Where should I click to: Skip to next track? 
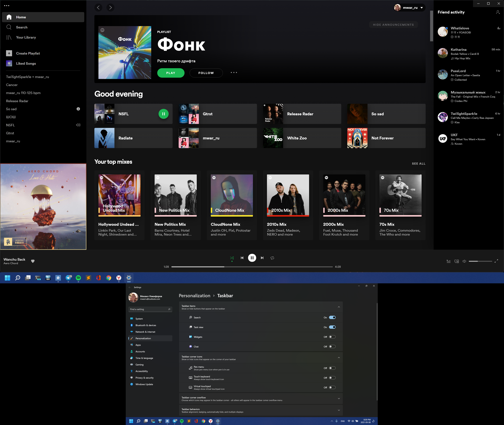click(262, 258)
